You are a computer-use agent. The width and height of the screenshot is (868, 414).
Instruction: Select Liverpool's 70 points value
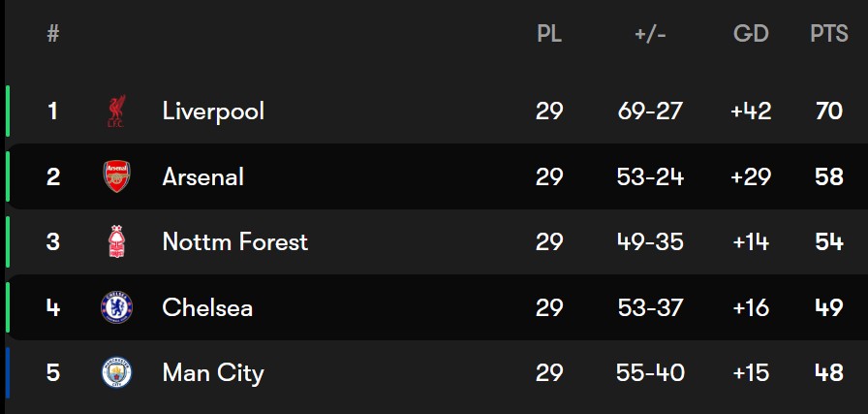[x=829, y=111]
